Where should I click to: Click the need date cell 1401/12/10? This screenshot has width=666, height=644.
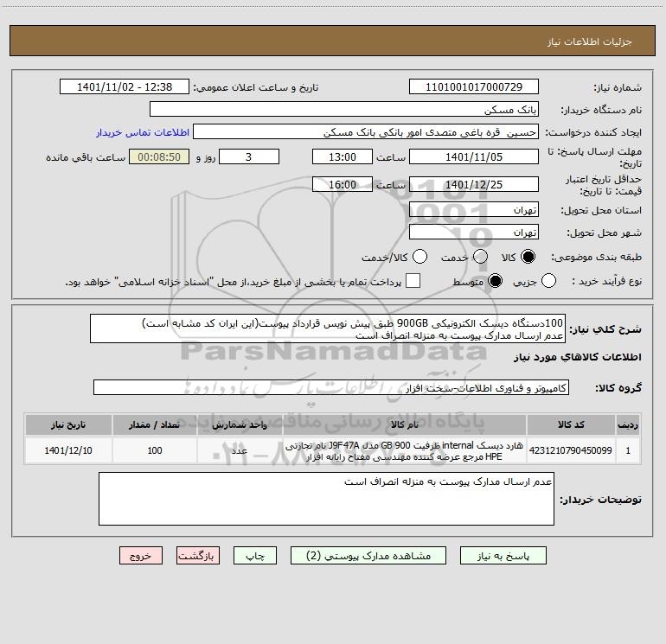(68, 450)
